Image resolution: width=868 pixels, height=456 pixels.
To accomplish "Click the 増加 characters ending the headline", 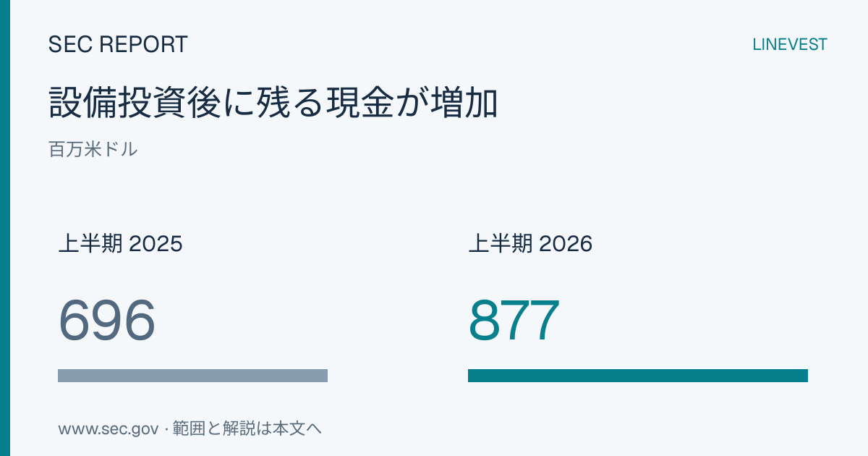I will (464, 103).
